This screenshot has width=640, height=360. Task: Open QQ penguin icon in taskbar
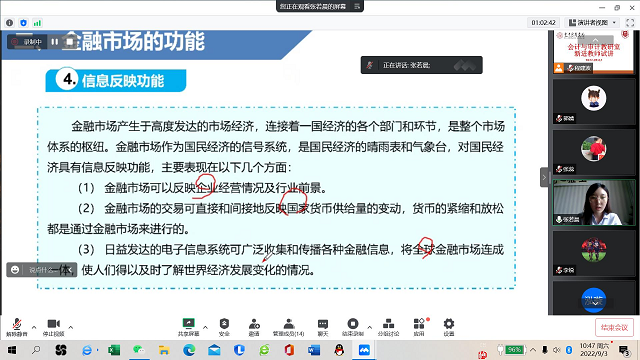coord(339,350)
